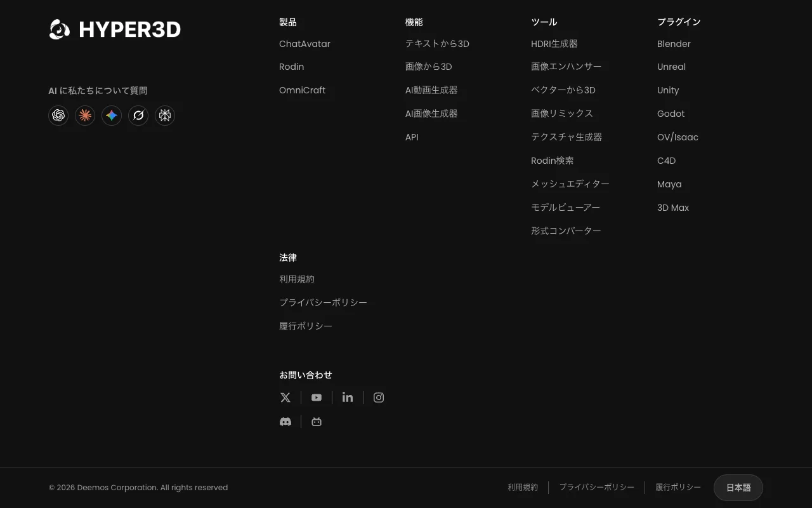Open 利用規約 under the 法律 heading
The width and height of the screenshot is (812, 508).
(297, 279)
